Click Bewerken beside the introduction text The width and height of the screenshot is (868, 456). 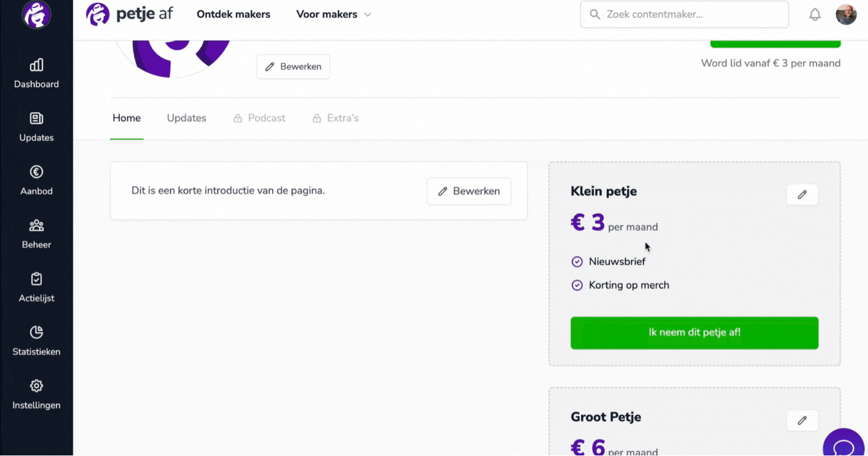coord(468,191)
